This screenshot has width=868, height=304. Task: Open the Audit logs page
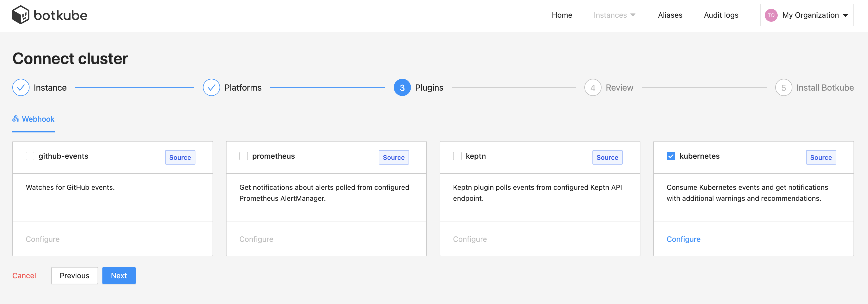[x=721, y=15]
